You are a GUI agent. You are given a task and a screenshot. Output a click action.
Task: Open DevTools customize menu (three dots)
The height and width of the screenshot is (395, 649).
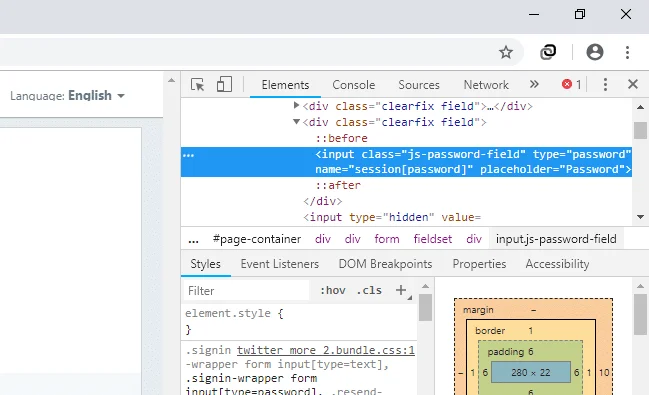pos(605,84)
